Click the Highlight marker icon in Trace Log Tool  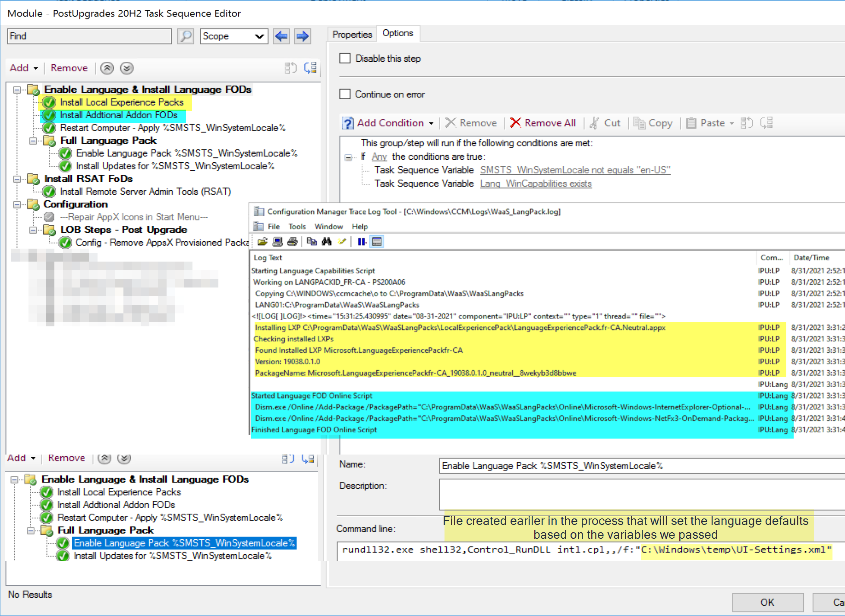pos(342,242)
